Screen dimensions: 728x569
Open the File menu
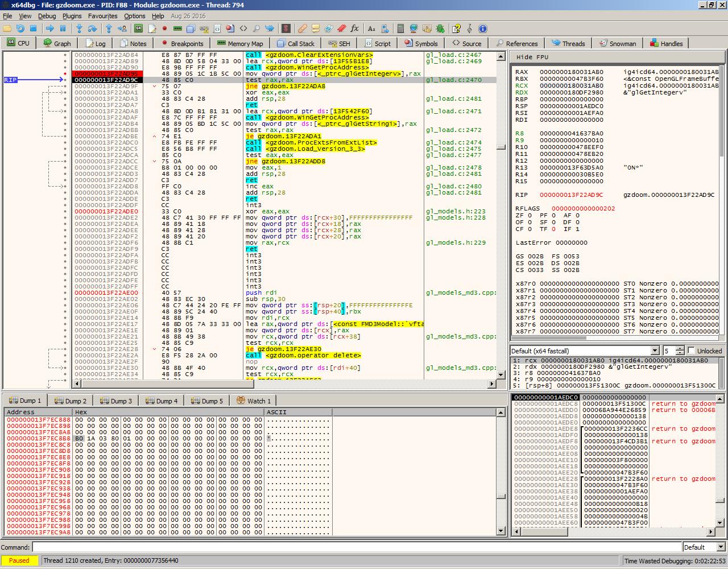(x=7, y=16)
